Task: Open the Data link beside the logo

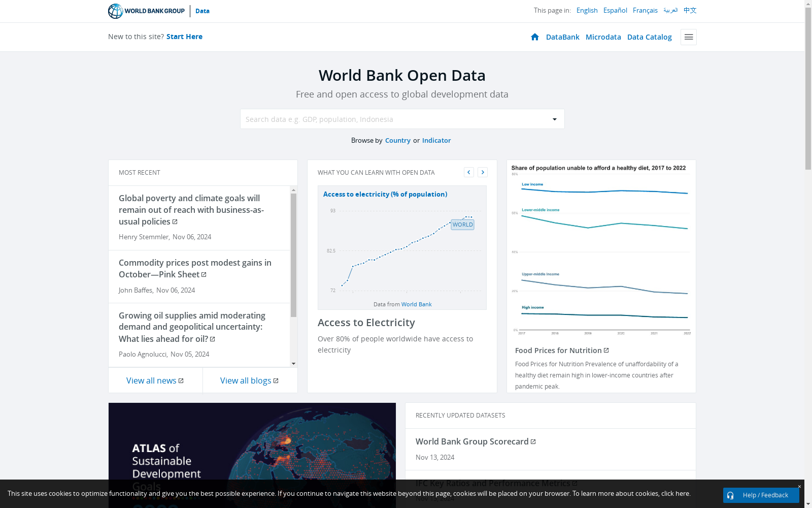Action: pos(202,11)
